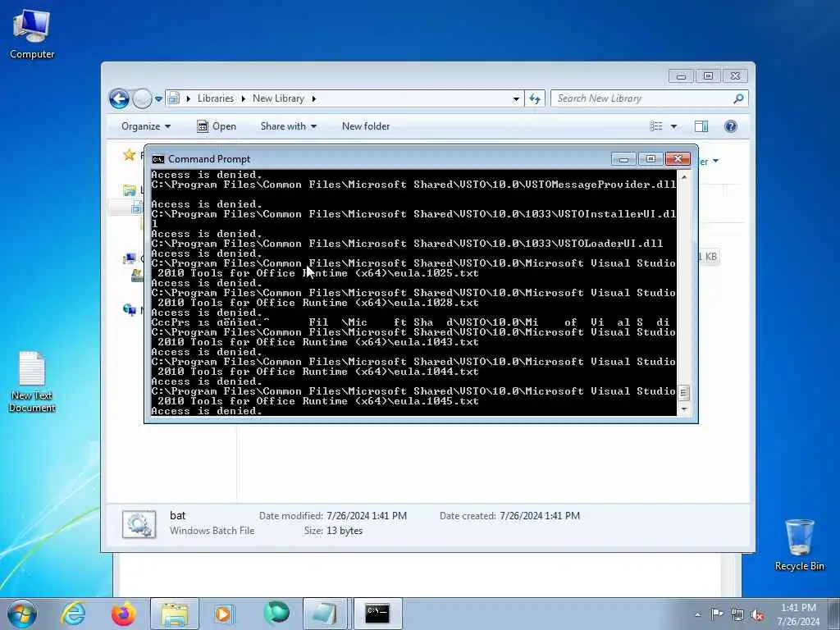This screenshot has height=630, width=840.
Task: Open the Share with menu
Action: pos(288,126)
